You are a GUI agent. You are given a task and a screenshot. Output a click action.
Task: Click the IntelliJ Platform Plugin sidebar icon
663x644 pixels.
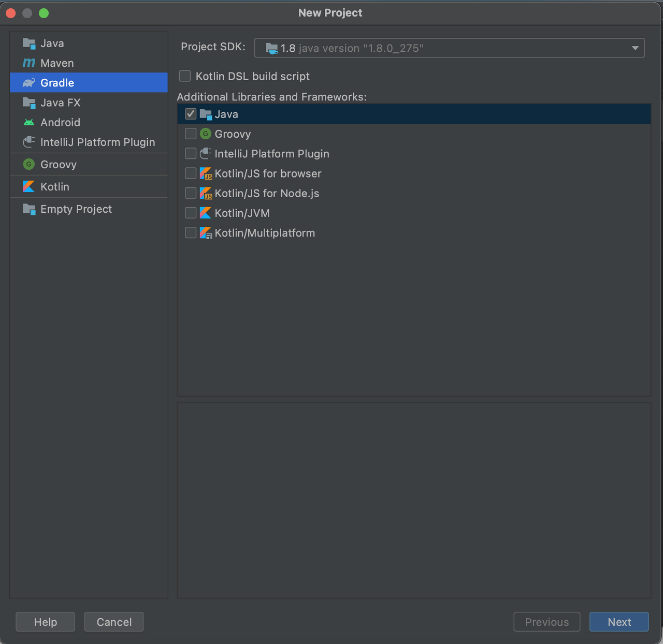point(29,142)
